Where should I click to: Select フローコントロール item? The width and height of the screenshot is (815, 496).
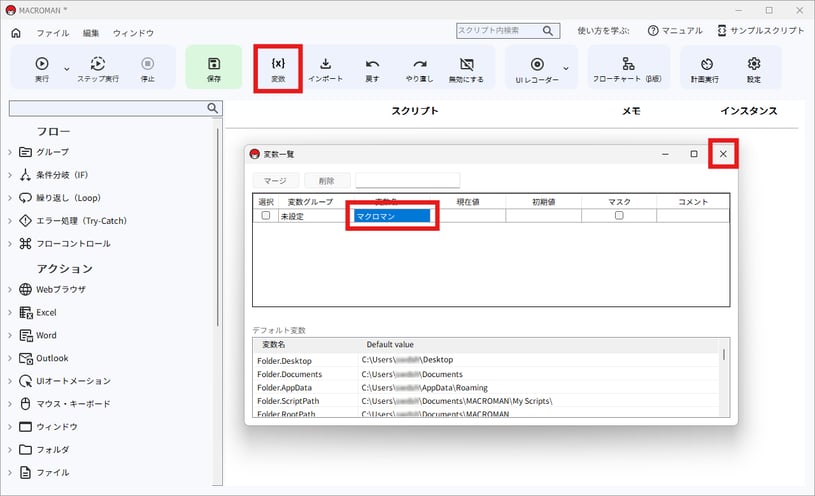pos(73,243)
